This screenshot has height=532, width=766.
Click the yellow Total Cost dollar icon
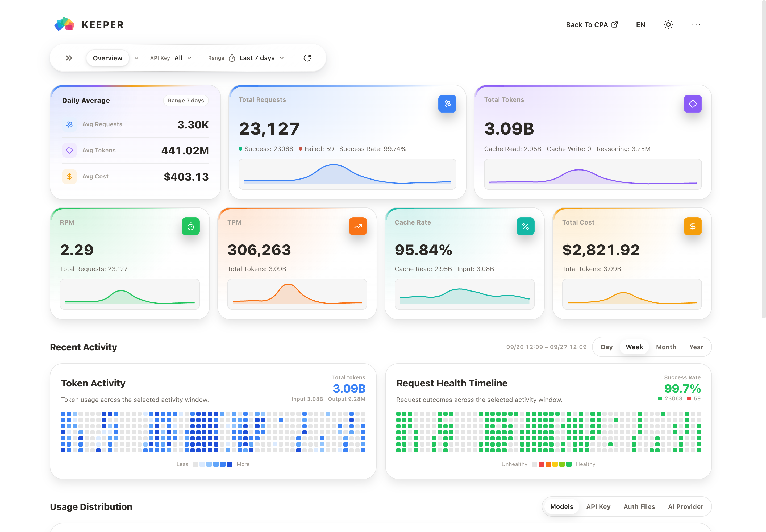point(692,226)
